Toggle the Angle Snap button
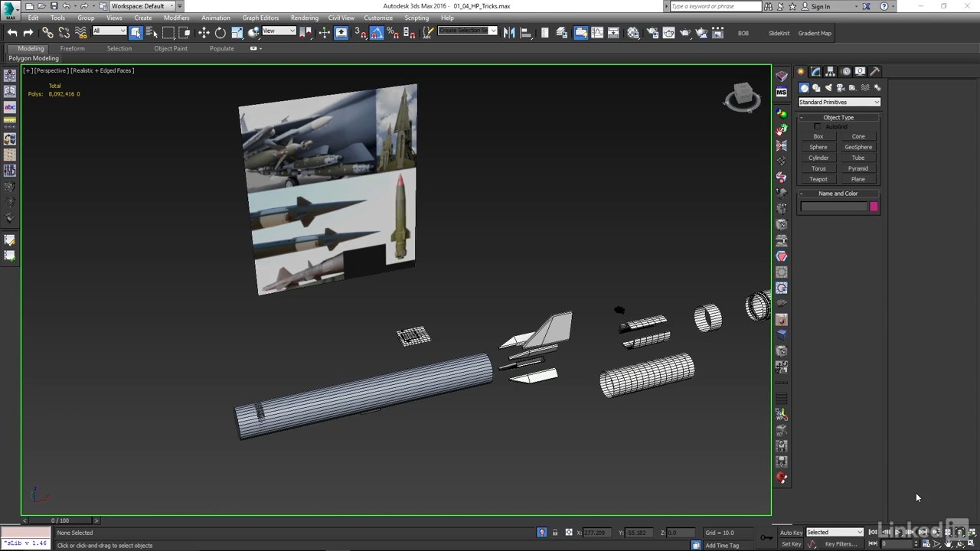 point(377,33)
